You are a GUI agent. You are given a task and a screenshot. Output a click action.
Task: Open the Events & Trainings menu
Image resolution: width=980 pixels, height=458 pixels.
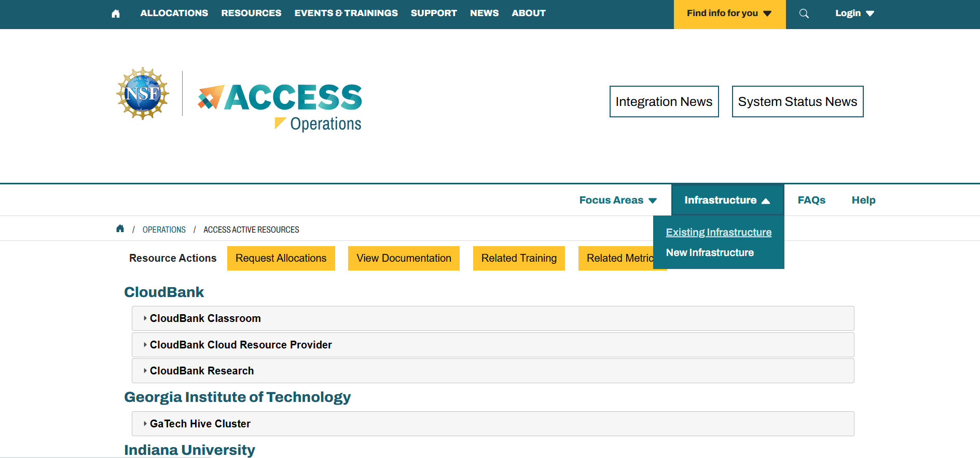point(346,13)
